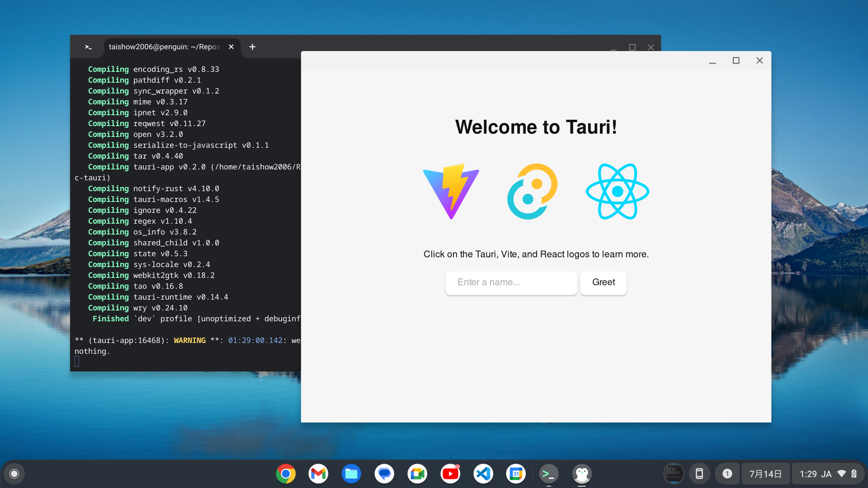This screenshot has height=488, width=868.
Task: Open Google Calendar from the shelf
Action: [516, 474]
